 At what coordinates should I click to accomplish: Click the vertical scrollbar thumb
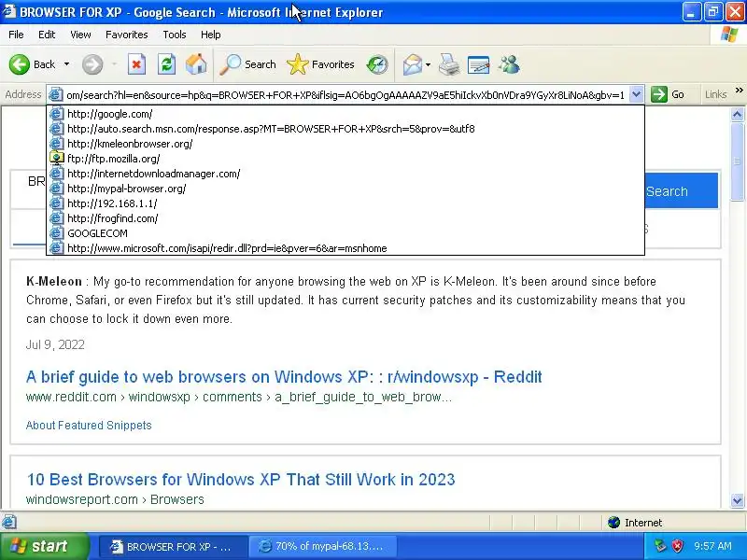737,161
